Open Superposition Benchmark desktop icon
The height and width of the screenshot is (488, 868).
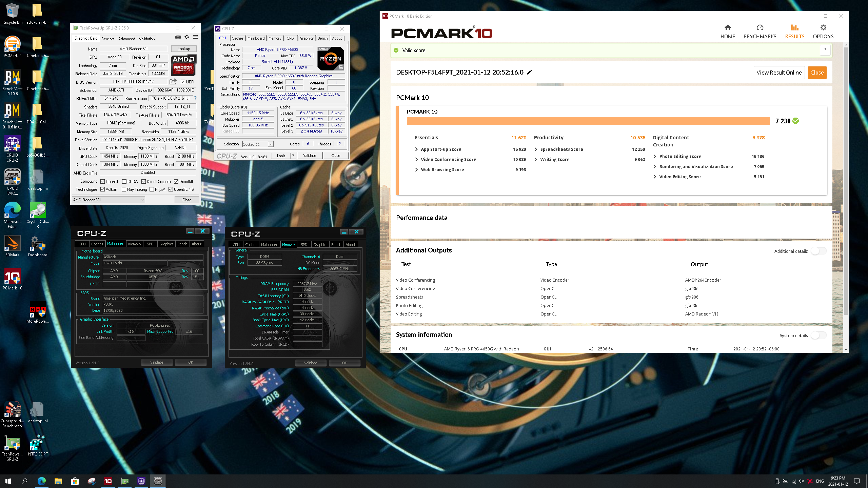coord(12,414)
